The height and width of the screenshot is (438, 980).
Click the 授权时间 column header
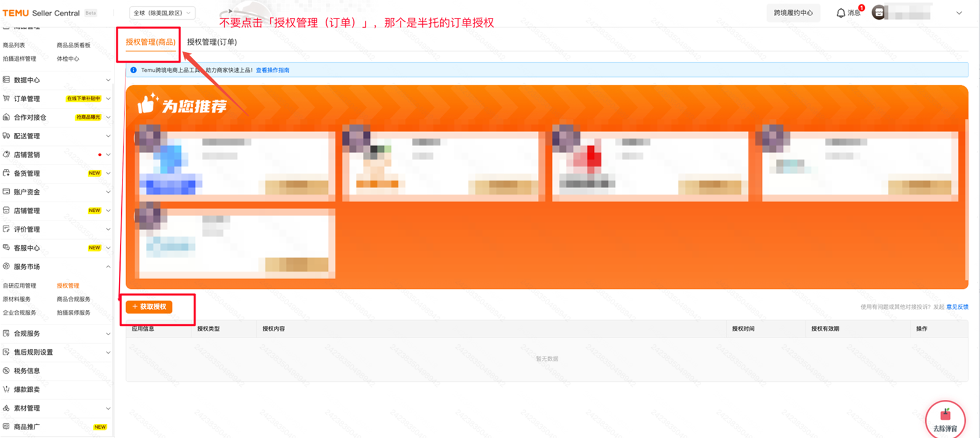[743, 329]
